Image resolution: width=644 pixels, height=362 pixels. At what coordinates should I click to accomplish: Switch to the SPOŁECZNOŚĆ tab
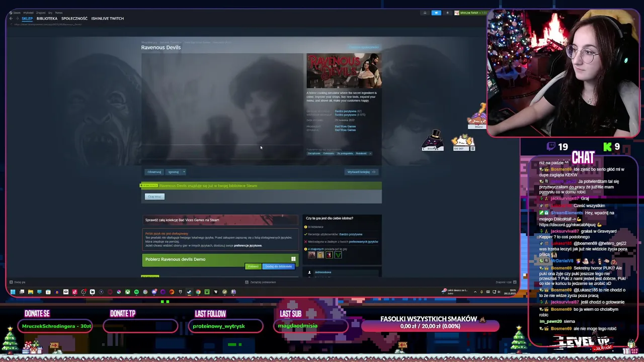[x=74, y=19]
